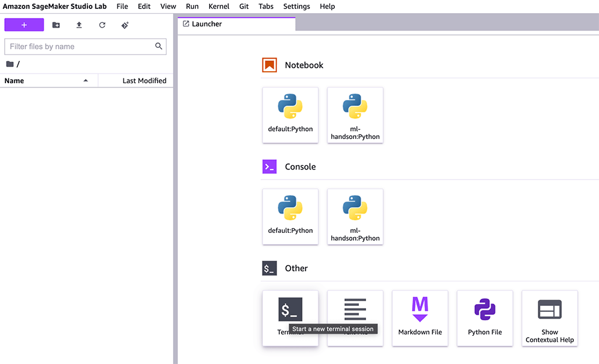Viewport: 599px width, 364px height.
Task: Open the Kernel menu
Action: pyautogui.click(x=219, y=7)
